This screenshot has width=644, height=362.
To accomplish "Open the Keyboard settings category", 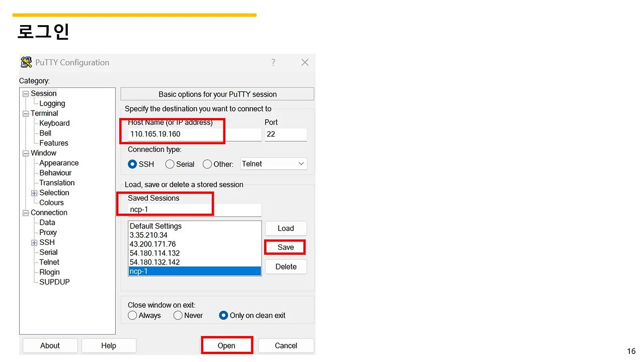I will click(x=54, y=123).
